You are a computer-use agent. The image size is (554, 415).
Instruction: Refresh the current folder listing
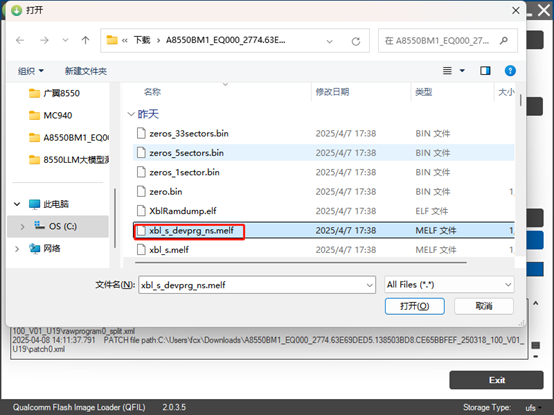(x=356, y=41)
